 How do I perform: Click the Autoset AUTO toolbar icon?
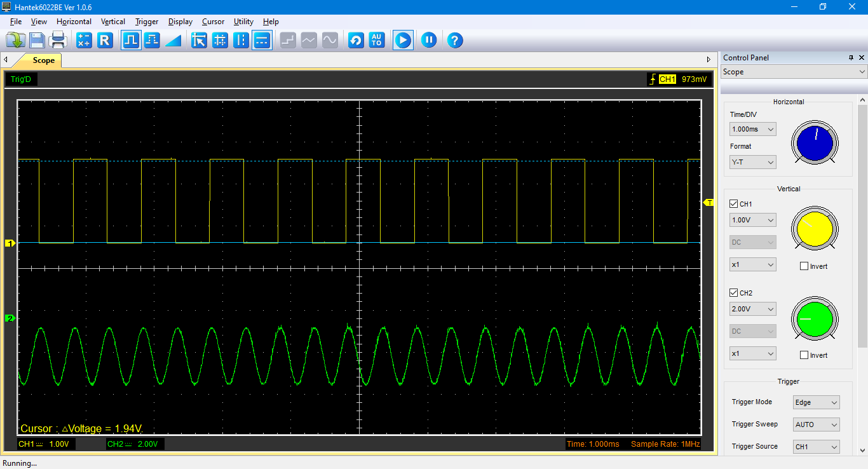coord(376,40)
